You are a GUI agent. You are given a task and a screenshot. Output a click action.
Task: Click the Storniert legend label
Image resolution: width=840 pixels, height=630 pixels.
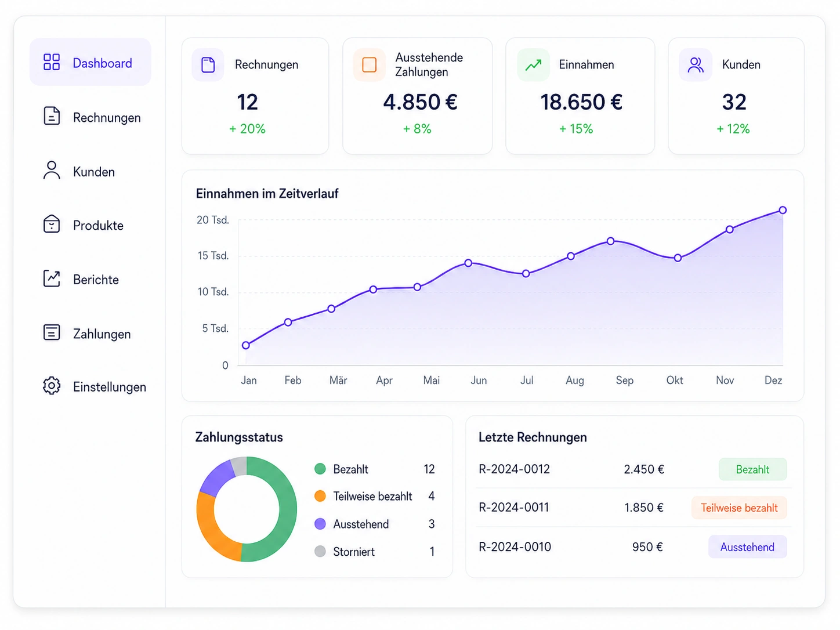[354, 552]
